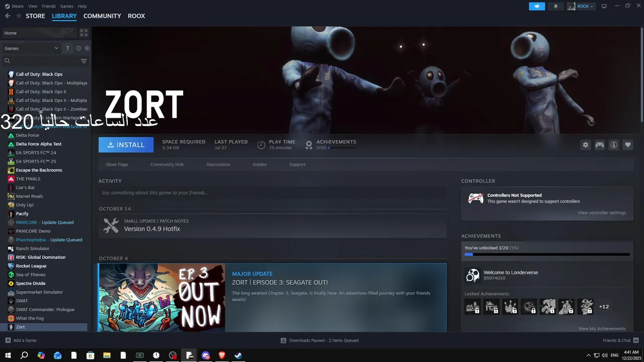
Task: Open controller layout icon for Zort
Action: 600,145
